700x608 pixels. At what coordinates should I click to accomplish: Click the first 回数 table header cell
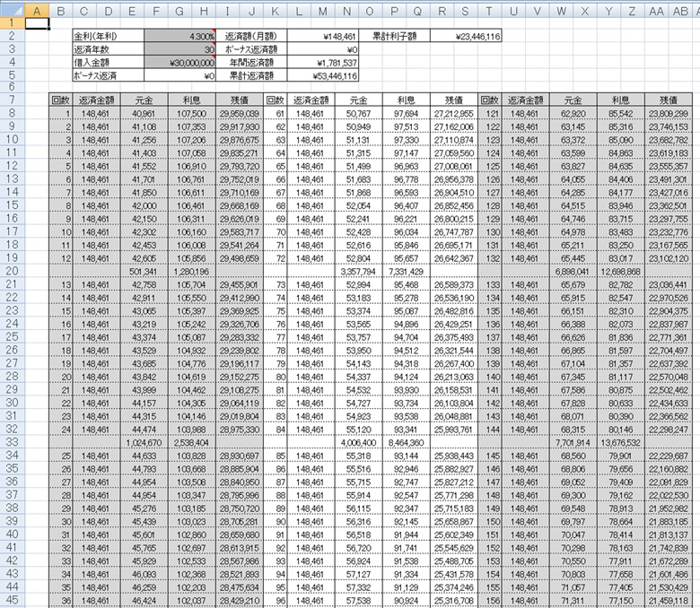coord(60,100)
